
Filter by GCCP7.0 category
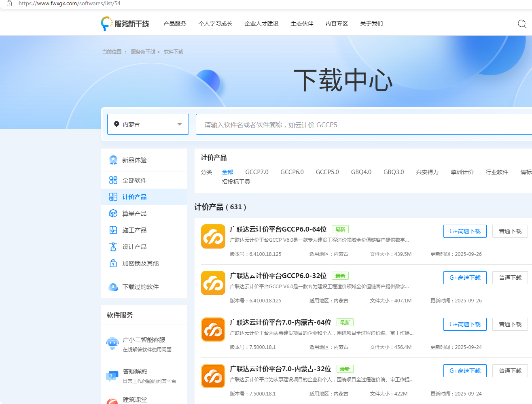(257, 172)
